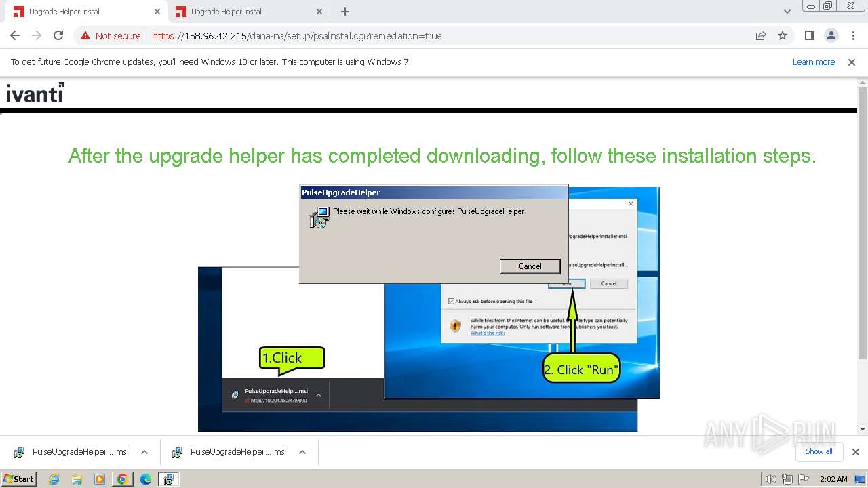Dismiss the Chrome update infobar
The image size is (868, 488).
click(x=852, y=62)
